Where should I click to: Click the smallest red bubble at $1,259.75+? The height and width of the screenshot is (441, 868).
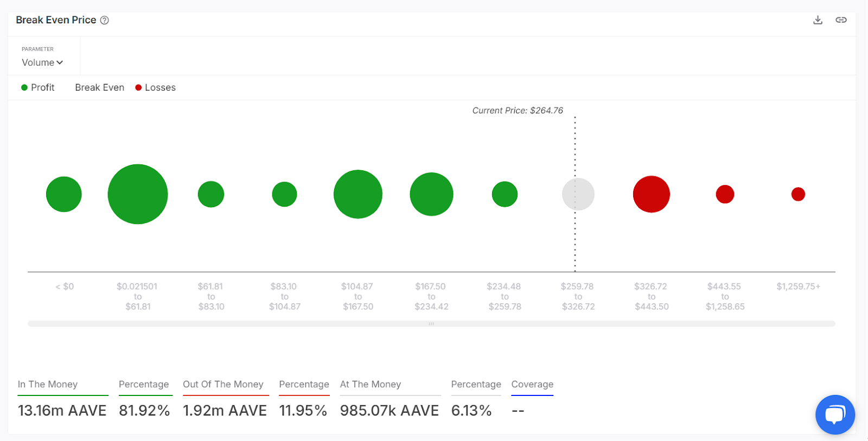coord(798,194)
